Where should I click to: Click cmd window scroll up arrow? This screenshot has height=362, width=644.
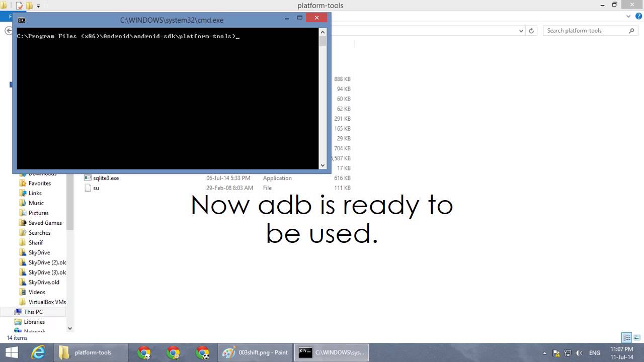[323, 32]
